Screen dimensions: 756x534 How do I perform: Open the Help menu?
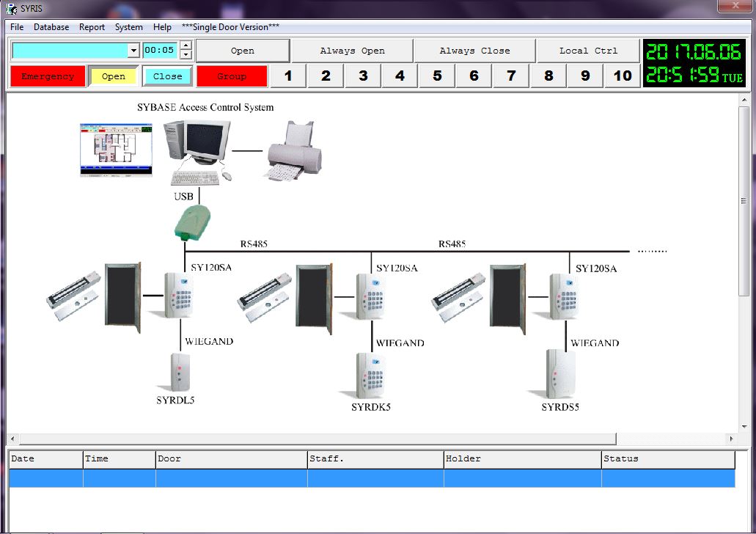click(x=162, y=27)
